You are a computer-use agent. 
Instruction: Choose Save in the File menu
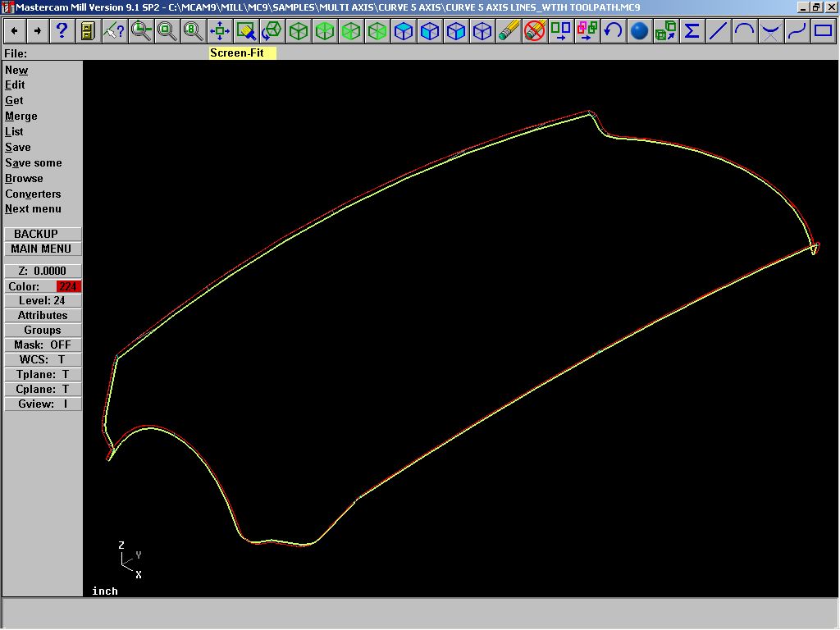[18, 148]
